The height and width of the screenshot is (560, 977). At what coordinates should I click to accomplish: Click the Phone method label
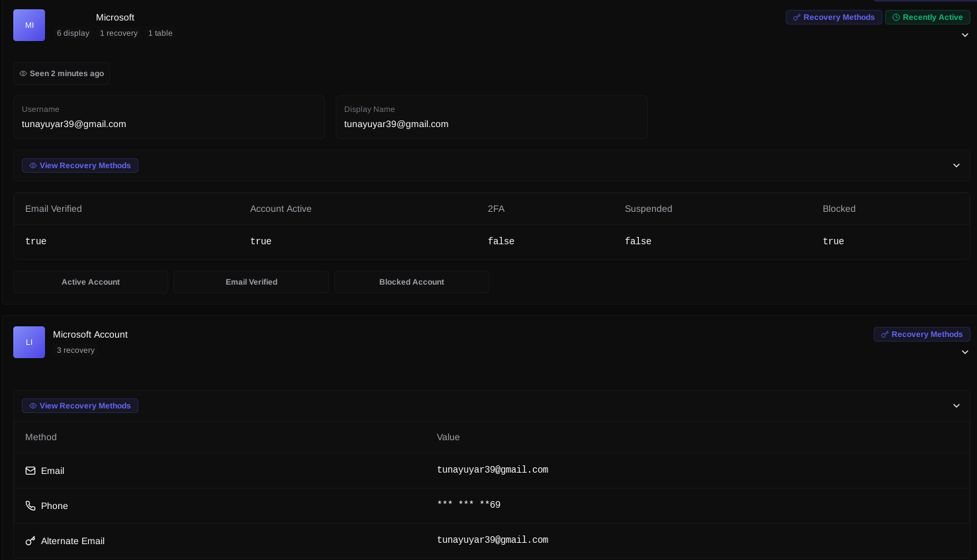(54, 506)
